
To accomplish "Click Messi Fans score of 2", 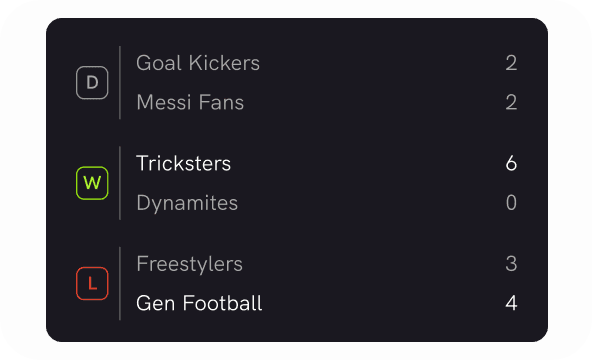I will tap(511, 103).
